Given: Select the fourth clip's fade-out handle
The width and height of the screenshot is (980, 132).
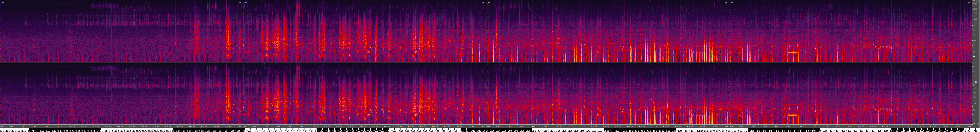Looking at the screenshot, I should tap(969, 2).
